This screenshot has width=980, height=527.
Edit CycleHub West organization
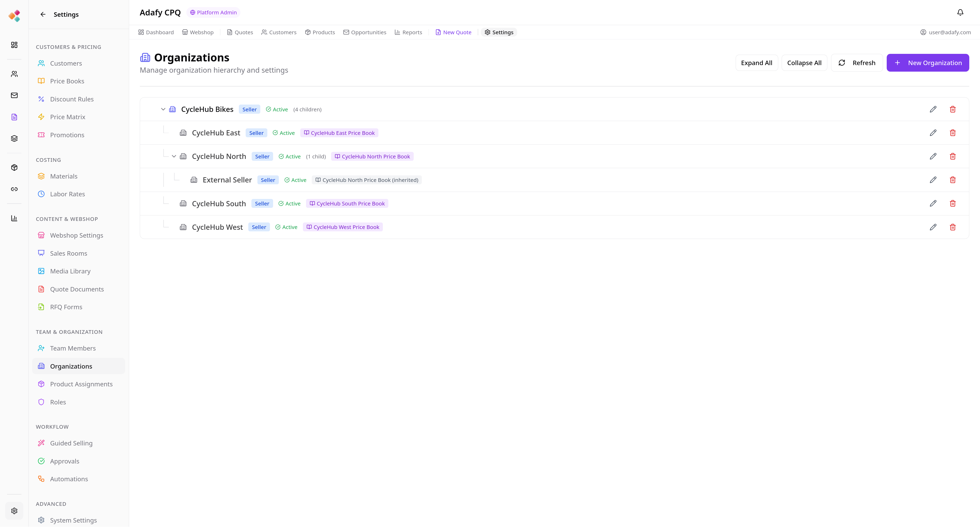point(933,227)
